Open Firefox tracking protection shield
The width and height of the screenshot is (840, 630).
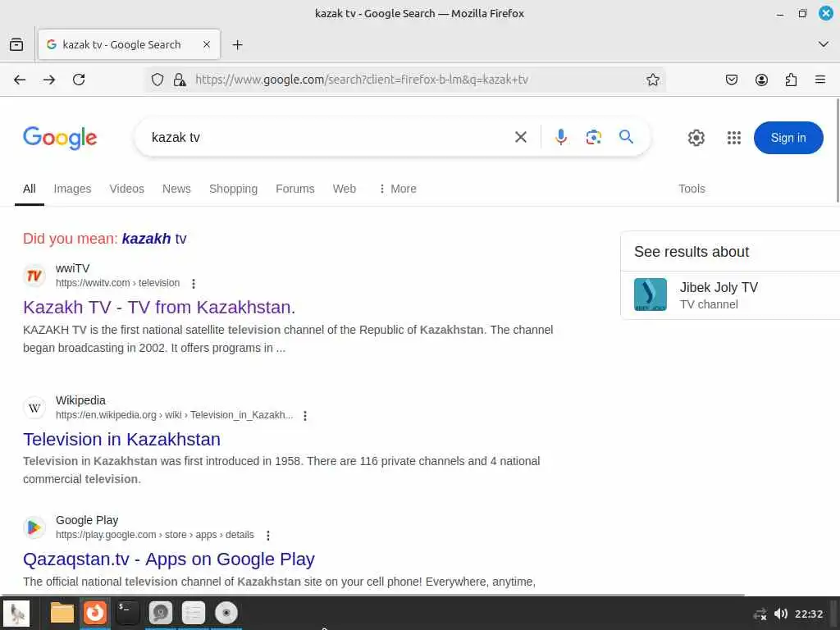point(157,80)
